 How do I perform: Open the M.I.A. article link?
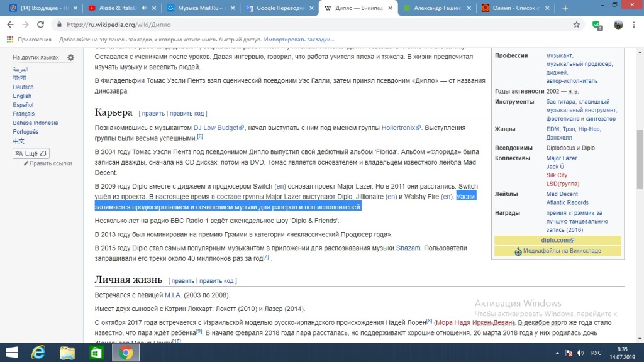pos(173,295)
